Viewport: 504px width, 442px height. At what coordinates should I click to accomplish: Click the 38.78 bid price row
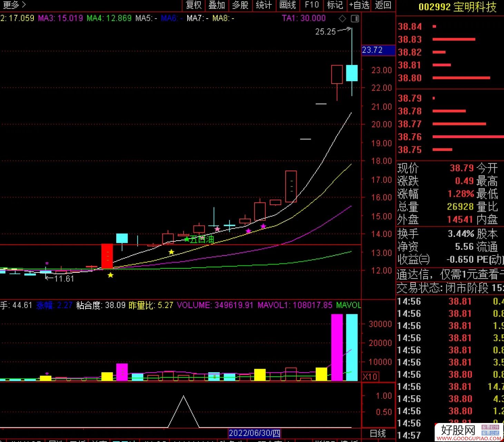450,111
